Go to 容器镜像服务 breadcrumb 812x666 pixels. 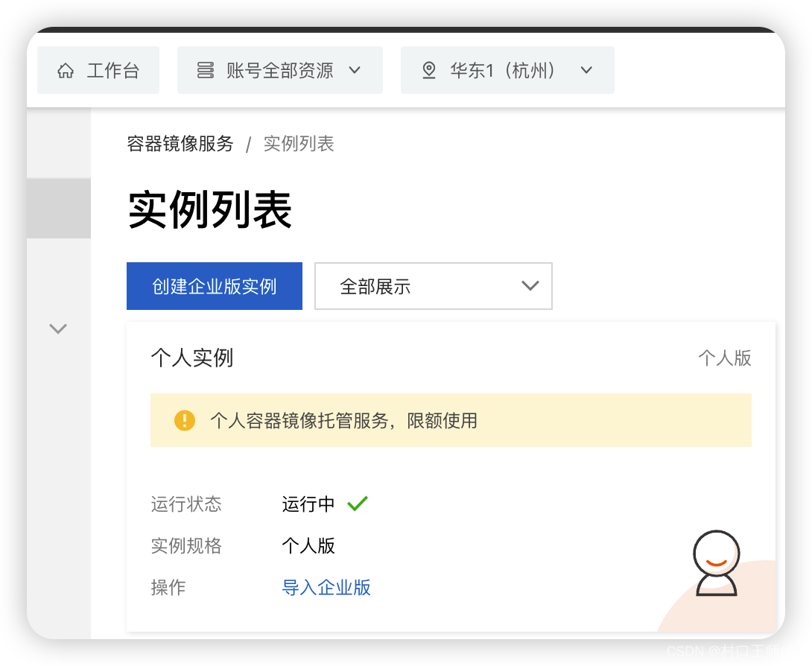click(x=180, y=144)
